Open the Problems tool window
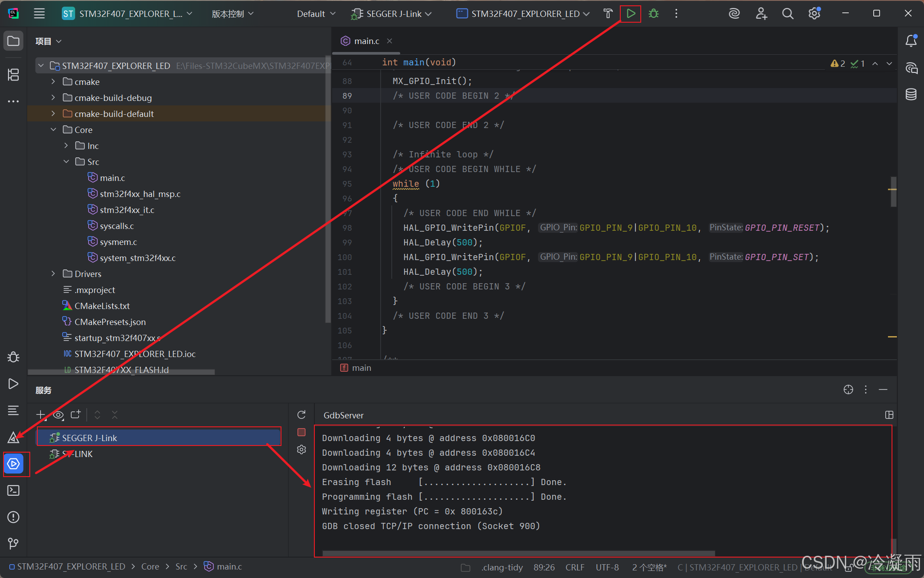The image size is (924, 578). pos(13,517)
